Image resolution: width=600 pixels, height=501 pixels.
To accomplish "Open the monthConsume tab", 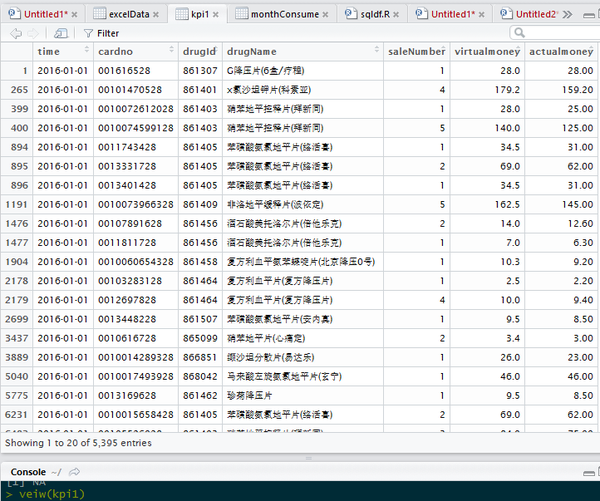I will tap(284, 15).
